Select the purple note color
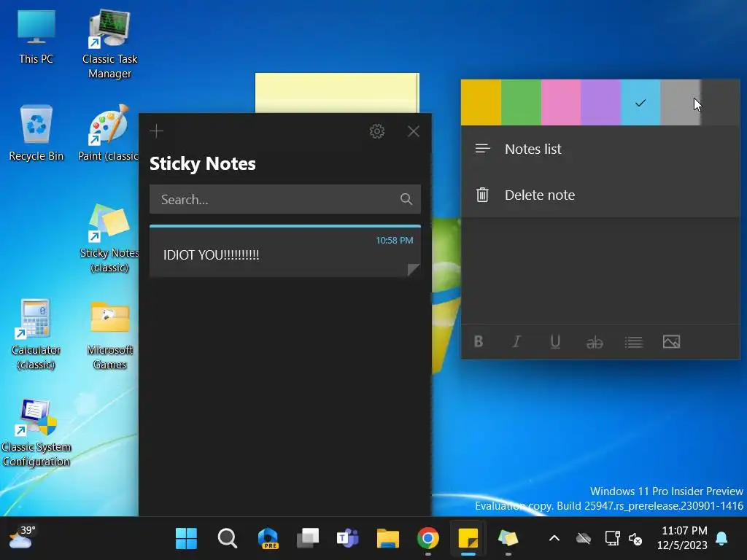This screenshot has height=560, width=747. coord(601,102)
